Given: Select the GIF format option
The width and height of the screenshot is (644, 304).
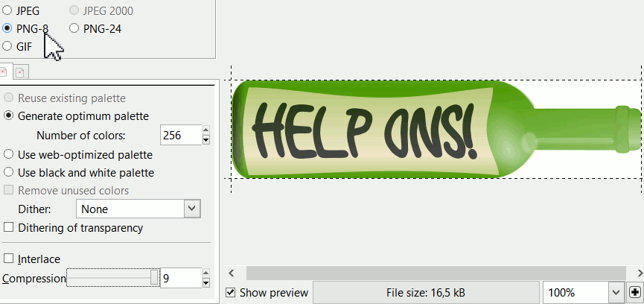Looking at the screenshot, I should pyautogui.click(x=7, y=46).
